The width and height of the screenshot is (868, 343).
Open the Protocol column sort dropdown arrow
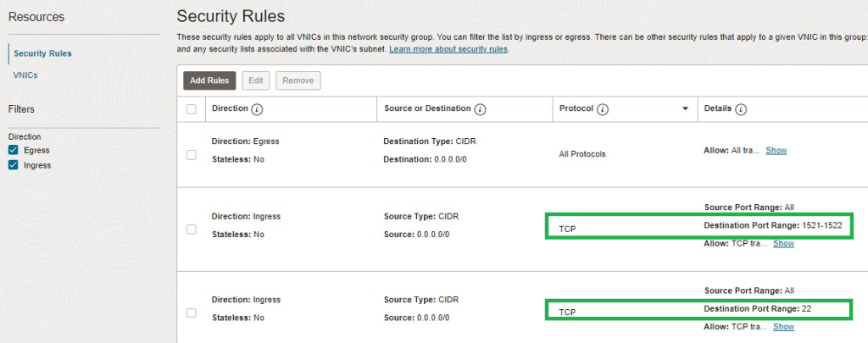click(685, 109)
